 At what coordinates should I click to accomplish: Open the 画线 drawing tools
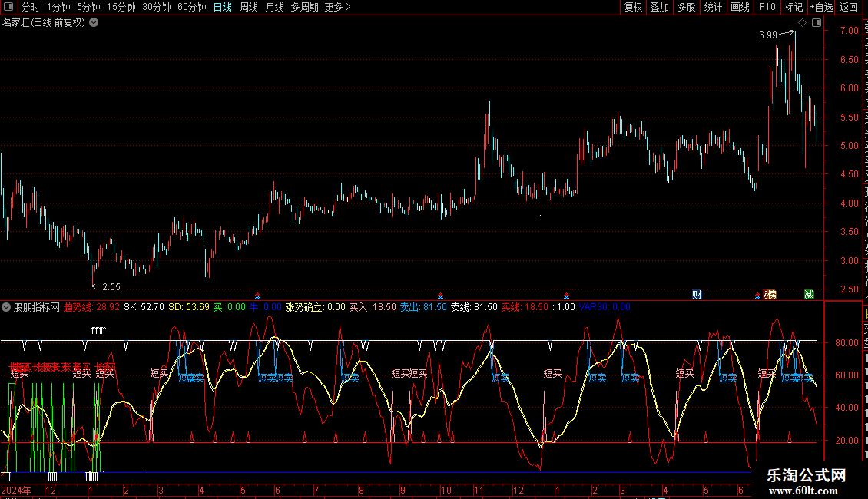740,7
